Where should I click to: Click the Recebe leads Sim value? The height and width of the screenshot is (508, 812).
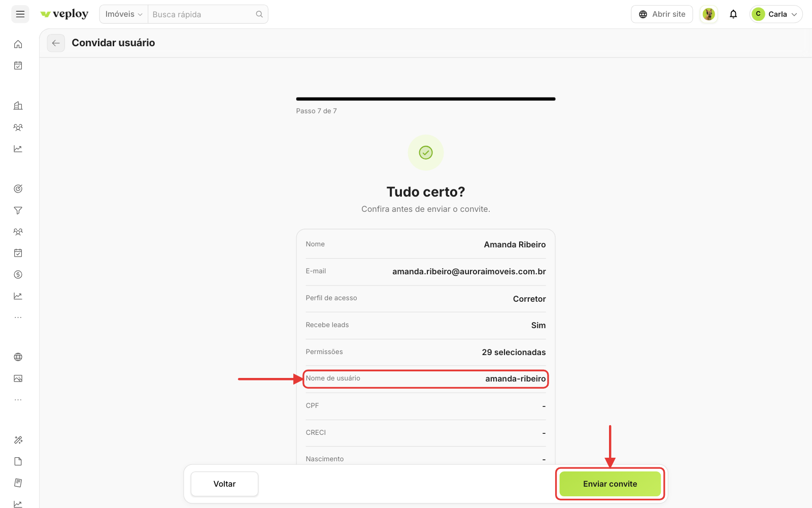coord(538,326)
